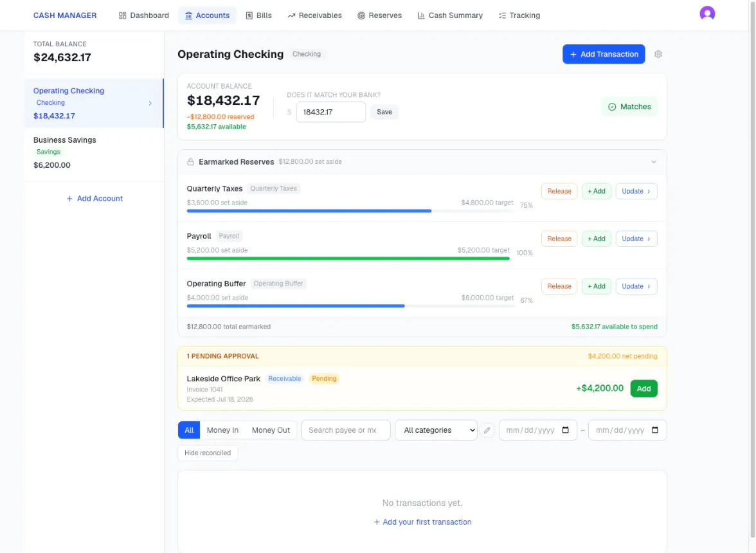The image size is (756, 553).
Task: Select the Business Savings account
Action: [x=94, y=152]
